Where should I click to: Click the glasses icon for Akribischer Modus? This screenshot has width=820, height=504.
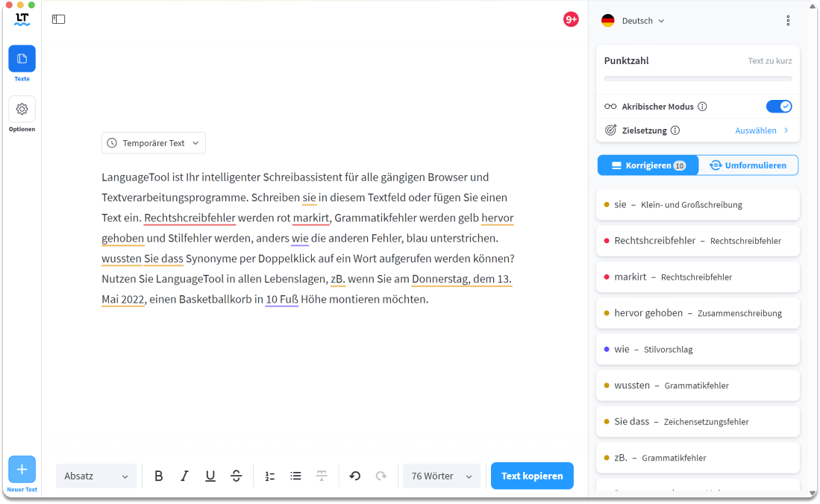click(x=610, y=107)
